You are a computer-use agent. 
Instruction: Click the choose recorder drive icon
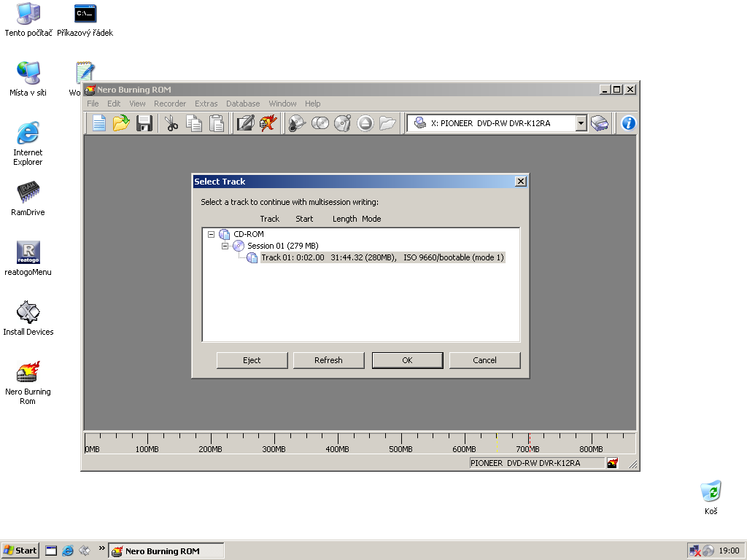click(600, 123)
